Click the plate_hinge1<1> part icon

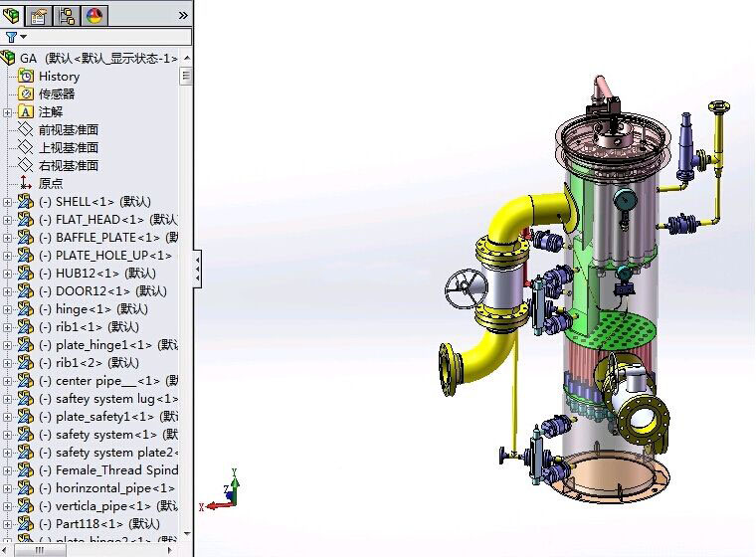pyautogui.click(x=25, y=345)
